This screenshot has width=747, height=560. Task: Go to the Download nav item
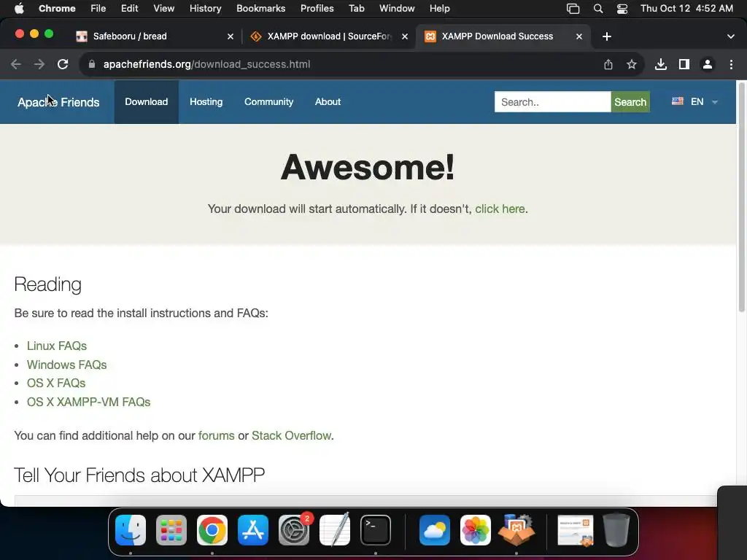point(146,102)
